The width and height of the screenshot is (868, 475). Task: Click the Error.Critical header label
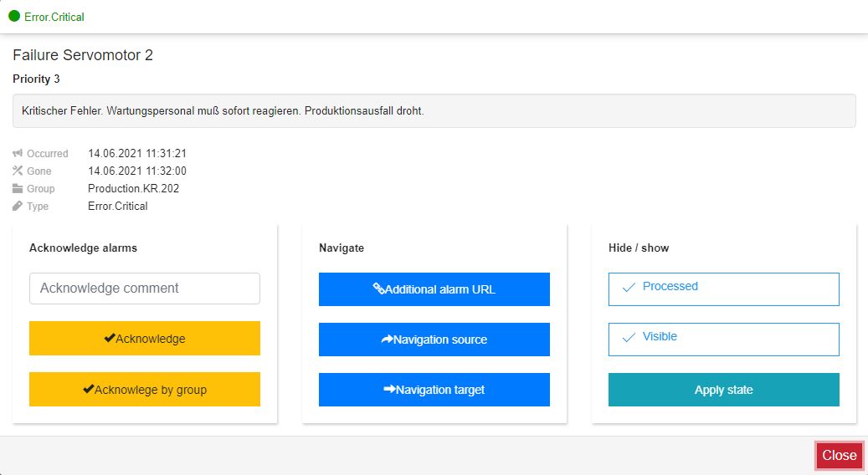(x=54, y=17)
